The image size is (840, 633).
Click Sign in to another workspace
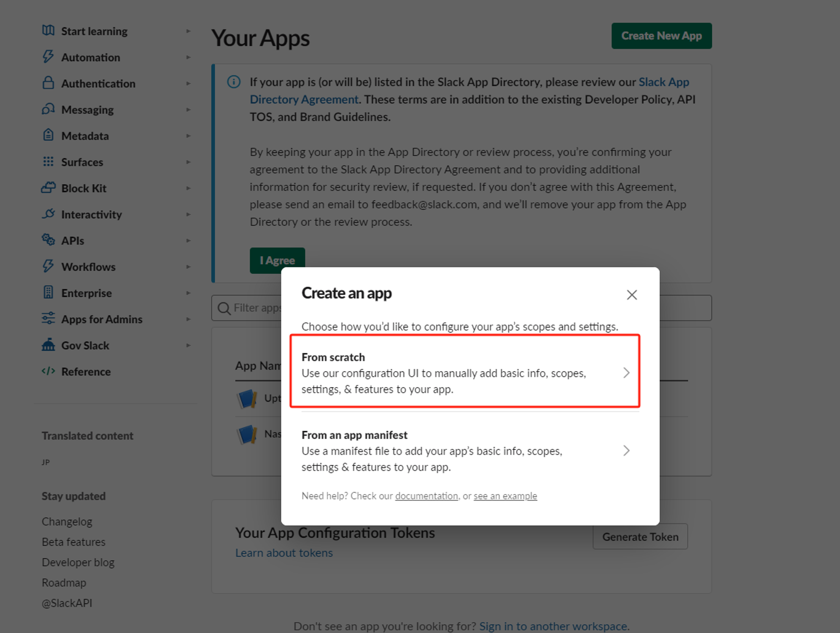pyautogui.click(x=554, y=626)
